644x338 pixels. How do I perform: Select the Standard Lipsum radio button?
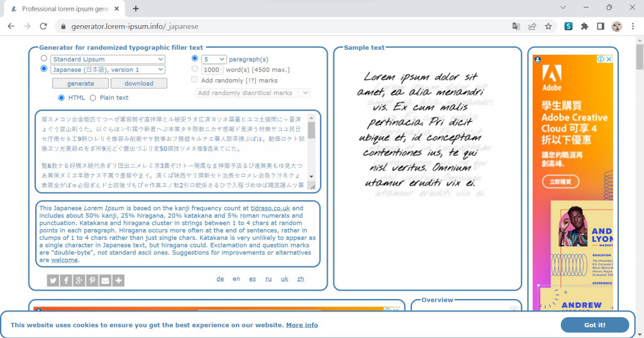pyautogui.click(x=43, y=59)
